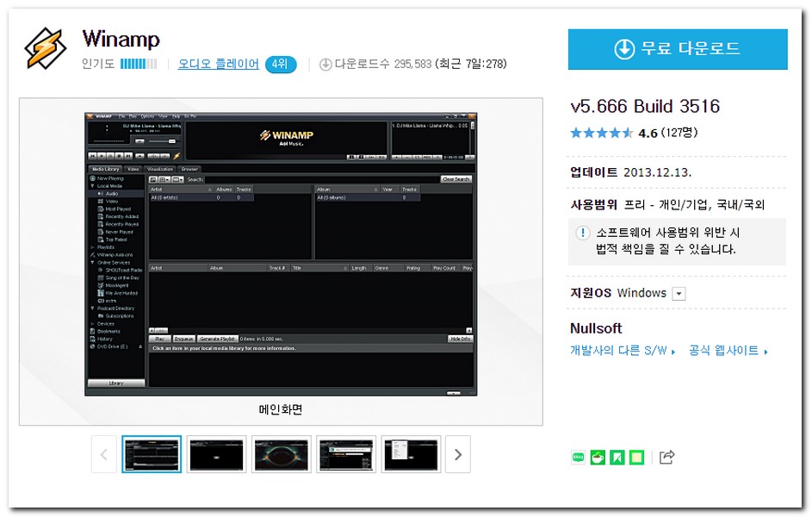Click Winamp's Play playback icon

101,155
